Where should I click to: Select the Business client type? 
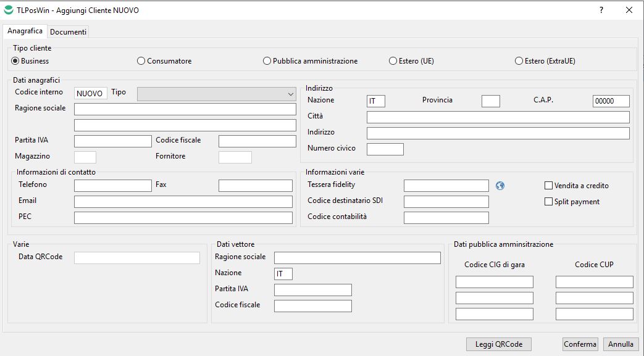tap(15, 61)
